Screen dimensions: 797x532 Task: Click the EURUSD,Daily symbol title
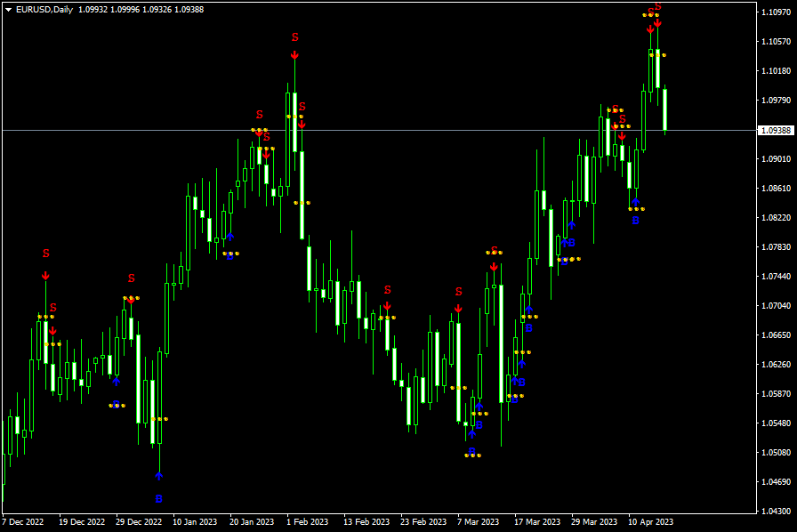pos(44,10)
